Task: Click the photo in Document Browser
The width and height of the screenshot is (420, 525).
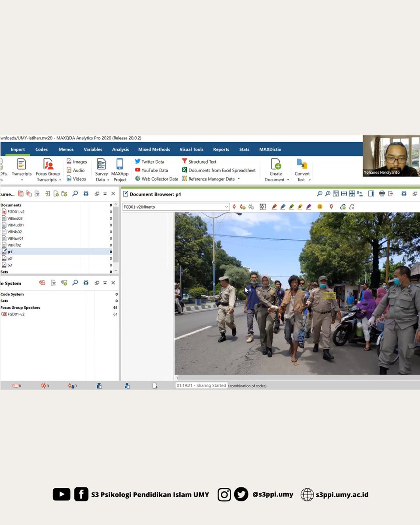Action: coord(297,294)
